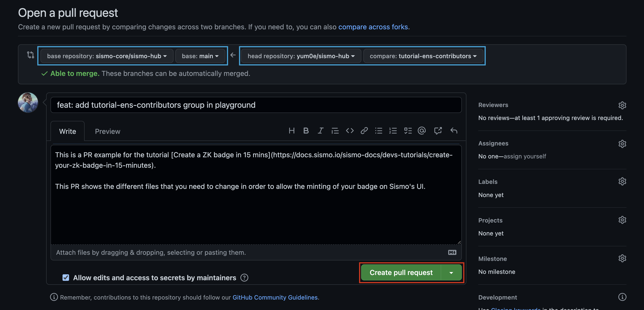Click the Milestone heading
The width and height of the screenshot is (644, 310).
[493, 259]
